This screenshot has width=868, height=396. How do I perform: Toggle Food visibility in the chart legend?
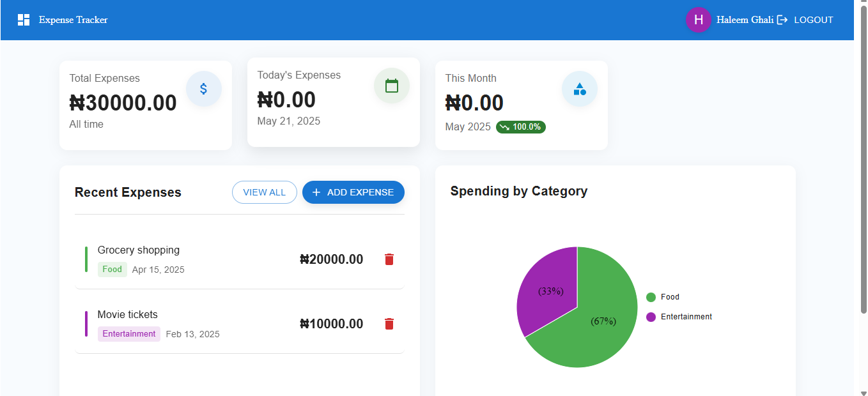pyautogui.click(x=669, y=296)
